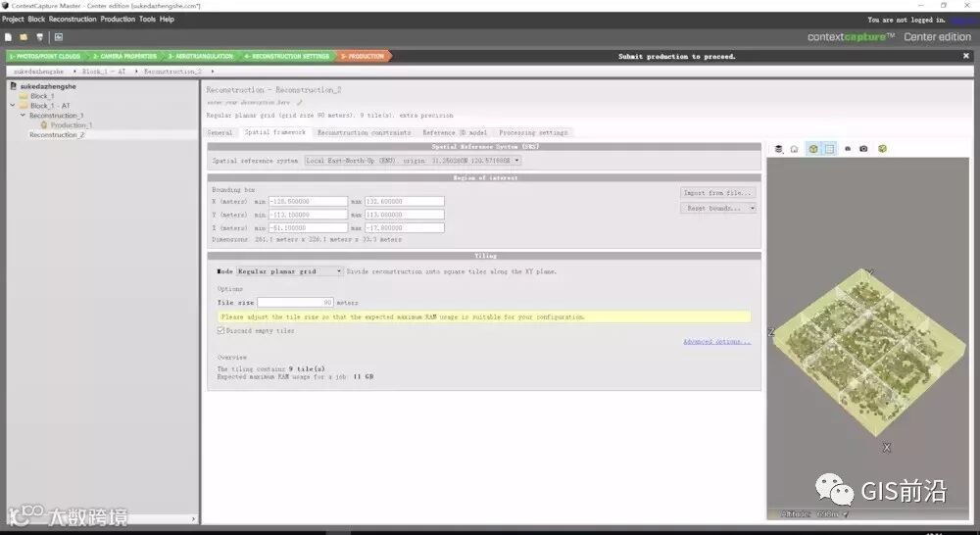Click step 4 Reconstruction Settings

pyautogui.click(x=287, y=56)
